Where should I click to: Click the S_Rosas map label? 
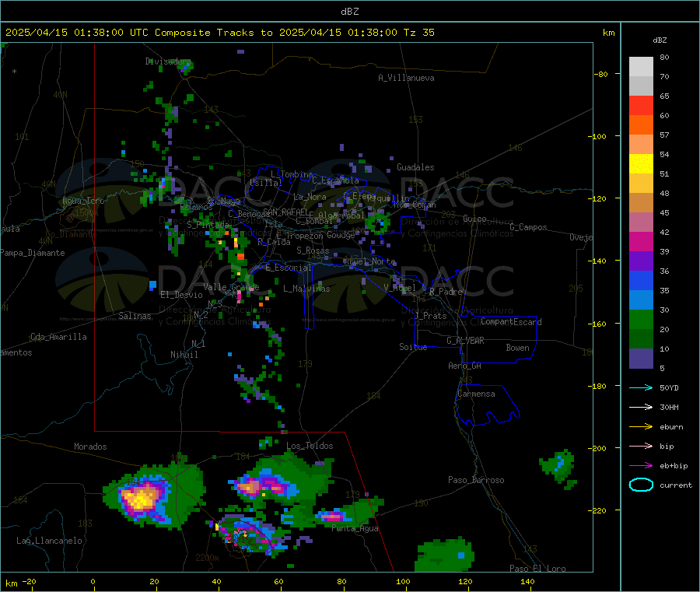point(313,250)
